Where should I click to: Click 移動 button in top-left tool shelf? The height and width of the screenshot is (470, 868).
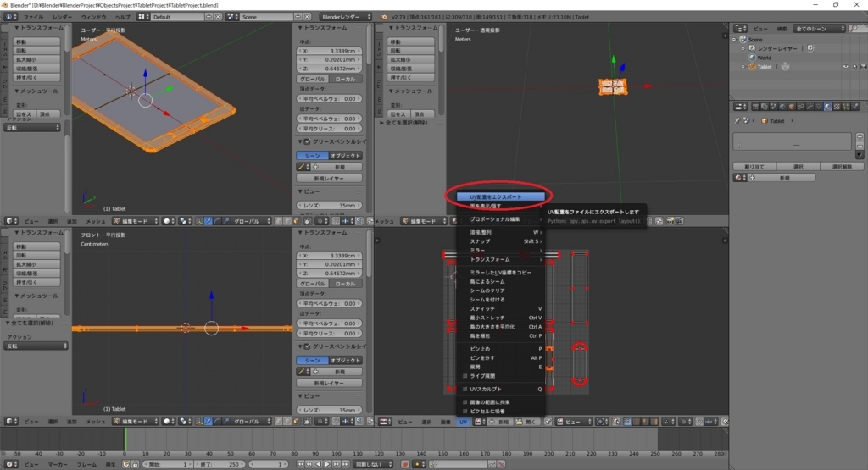click(36, 42)
